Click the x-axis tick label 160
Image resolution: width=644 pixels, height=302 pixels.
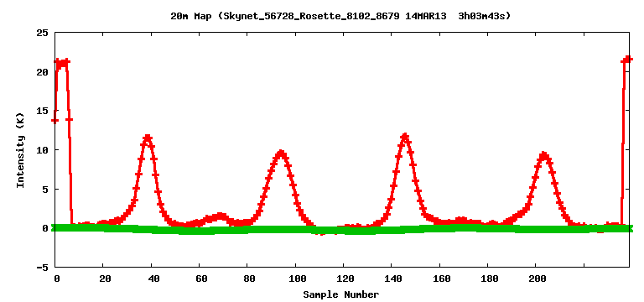(x=442, y=279)
